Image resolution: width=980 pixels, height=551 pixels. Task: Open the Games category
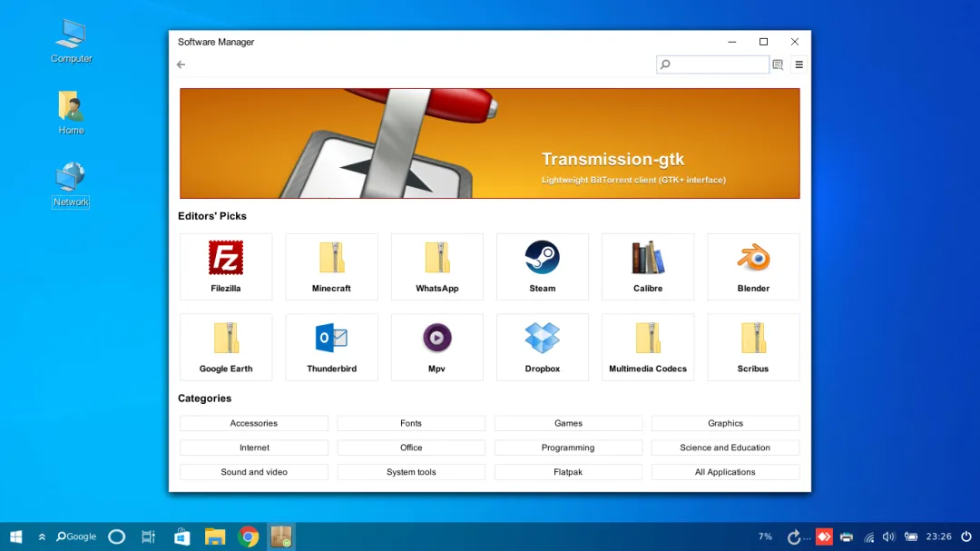click(568, 423)
